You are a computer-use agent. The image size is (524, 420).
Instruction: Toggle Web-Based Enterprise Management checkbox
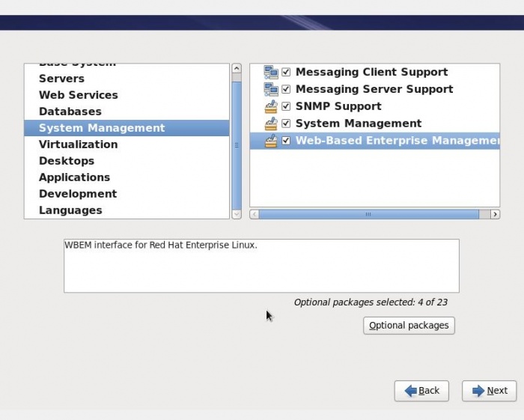pyautogui.click(x=286, y=140)
